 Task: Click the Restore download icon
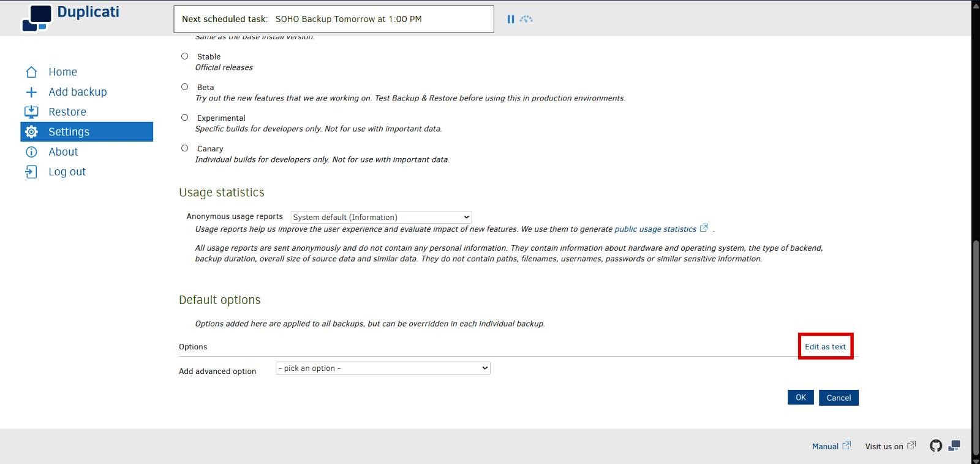coord(31,112)
